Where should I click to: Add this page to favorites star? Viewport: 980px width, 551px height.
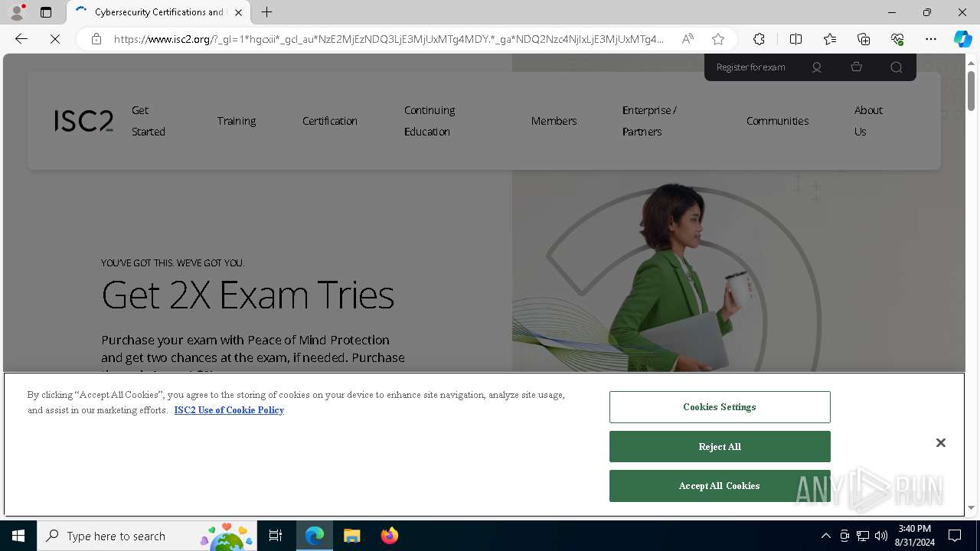pos(717,39)
